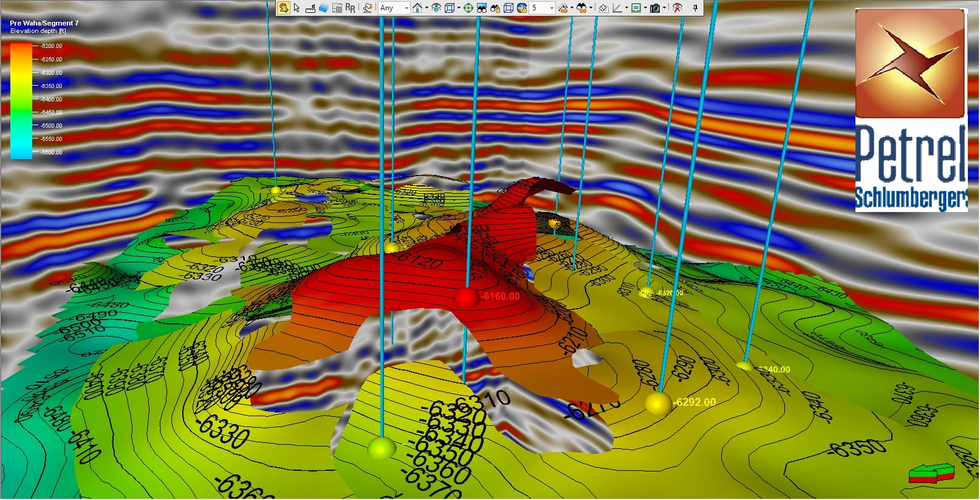Toggle the toolbar pin icon

click(696, 8)
